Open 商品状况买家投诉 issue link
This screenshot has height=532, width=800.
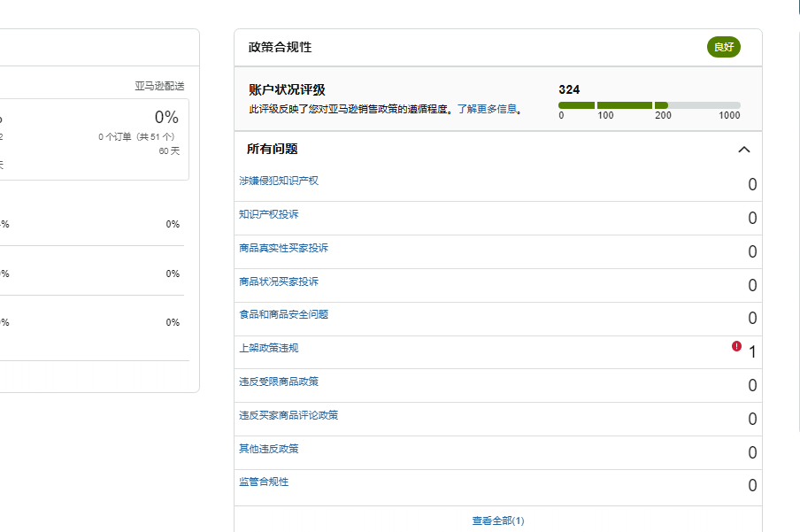pos(278,281)
